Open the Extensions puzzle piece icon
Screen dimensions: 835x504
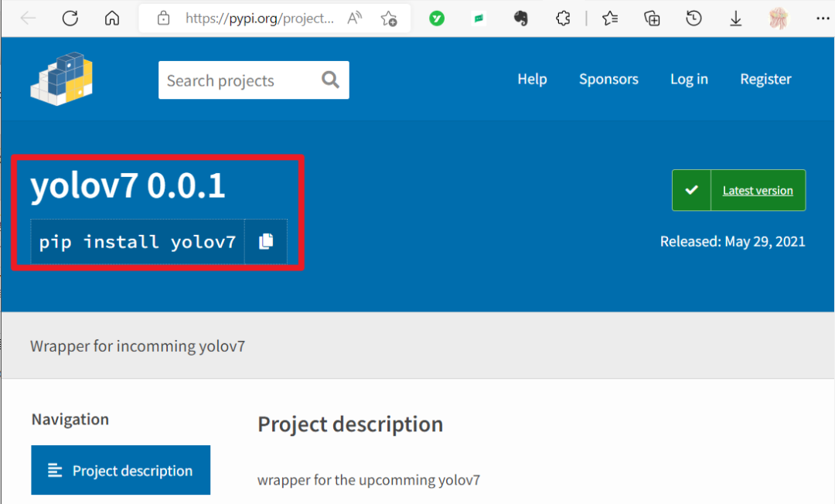[x=563, y=19]
